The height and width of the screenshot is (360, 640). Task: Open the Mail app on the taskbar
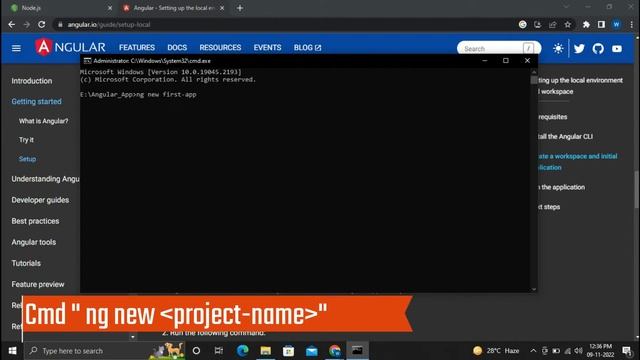click(x=311, y=351)
